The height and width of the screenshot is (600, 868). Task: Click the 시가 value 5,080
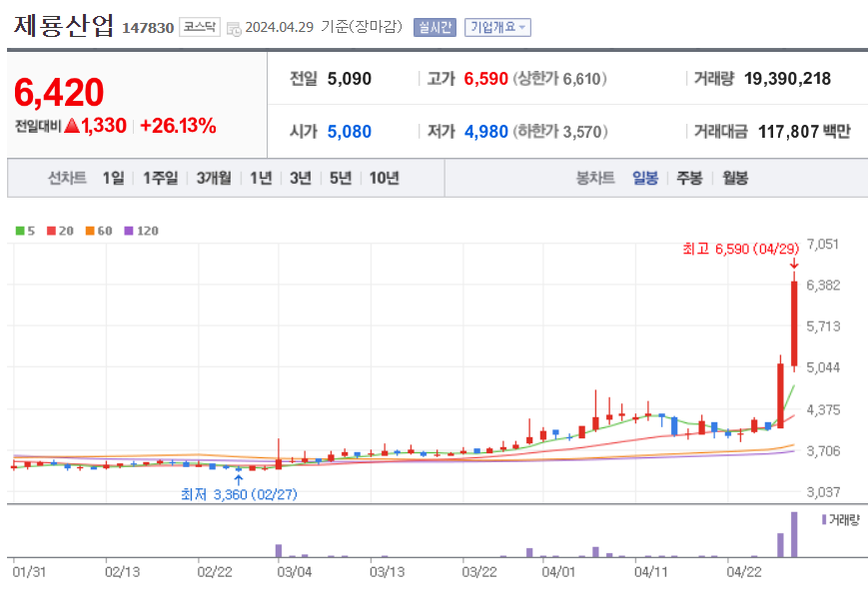350,132
